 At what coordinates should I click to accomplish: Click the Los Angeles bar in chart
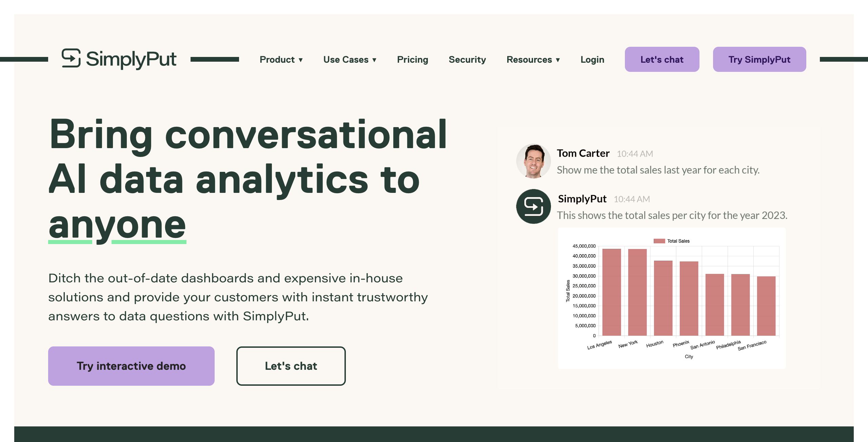coord(611,292)
